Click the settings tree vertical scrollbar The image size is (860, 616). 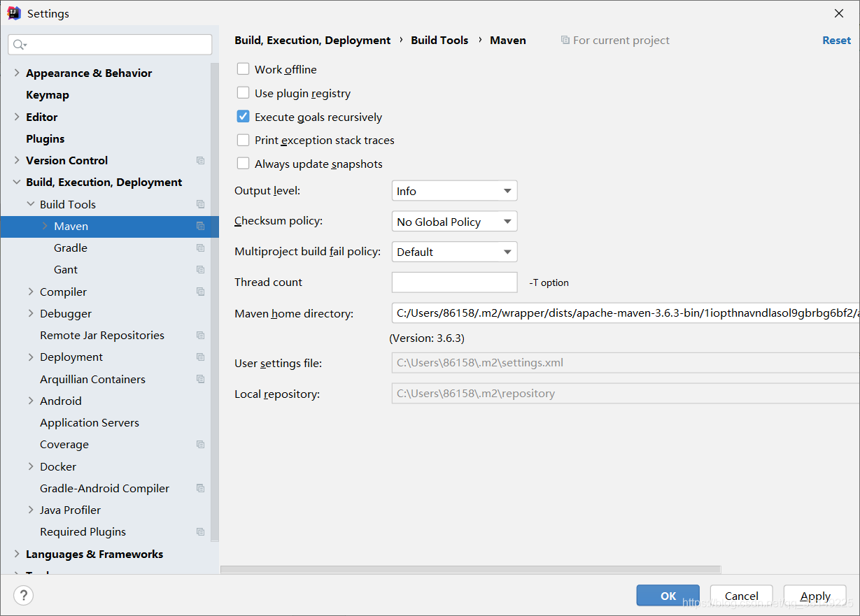[215, 301]
